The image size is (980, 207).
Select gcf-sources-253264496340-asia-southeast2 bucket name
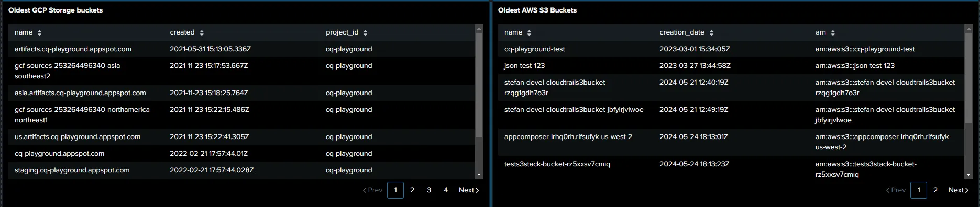tap(68, 71)
